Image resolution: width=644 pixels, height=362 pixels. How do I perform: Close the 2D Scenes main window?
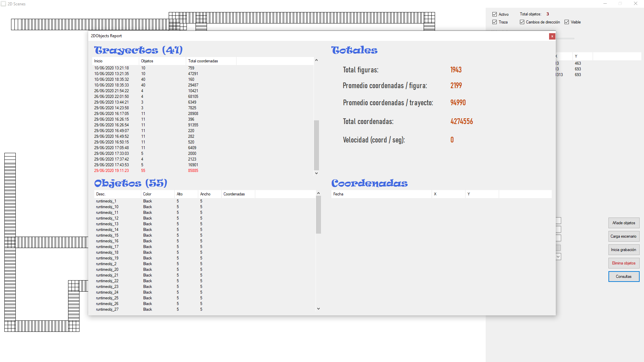pyautogui.click(x=635, y=4)
